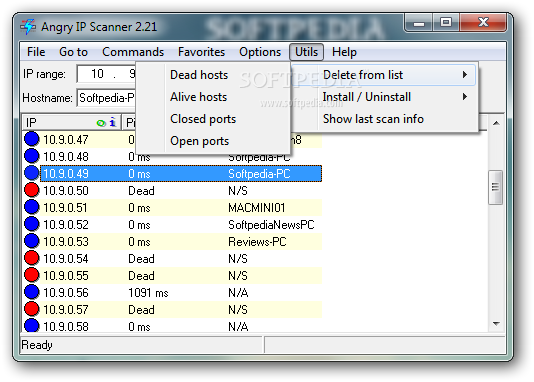
Task: Click the vertical scrollbar thumb
Action: point(496,187)
